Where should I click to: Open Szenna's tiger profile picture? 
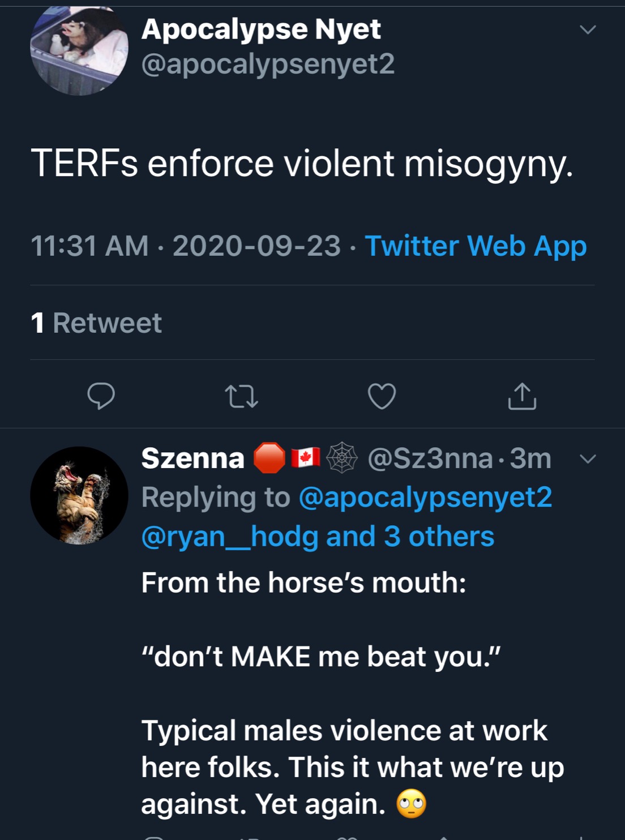click(x=79, y=495)
